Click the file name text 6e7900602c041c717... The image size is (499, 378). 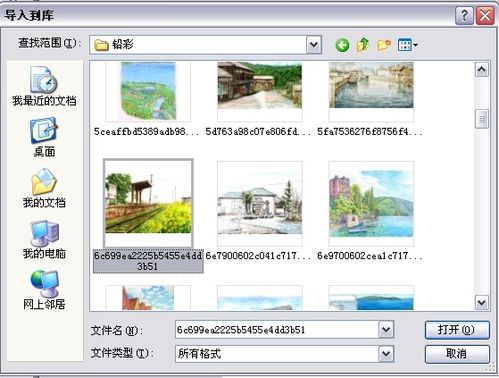click(258, 256)
